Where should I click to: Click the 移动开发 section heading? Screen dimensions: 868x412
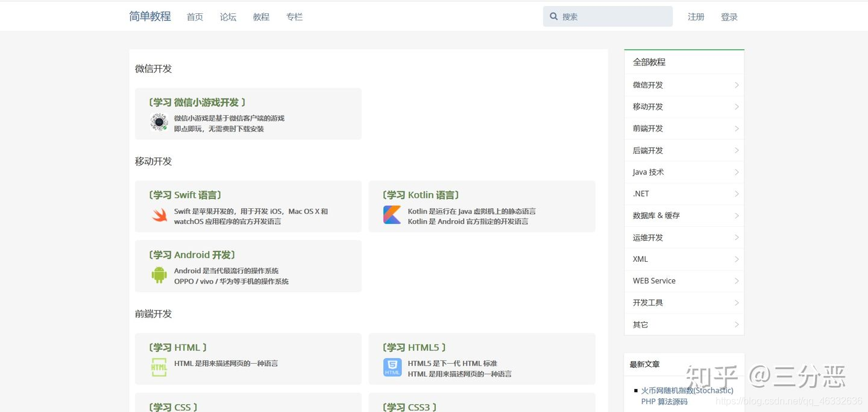(154, 161)
